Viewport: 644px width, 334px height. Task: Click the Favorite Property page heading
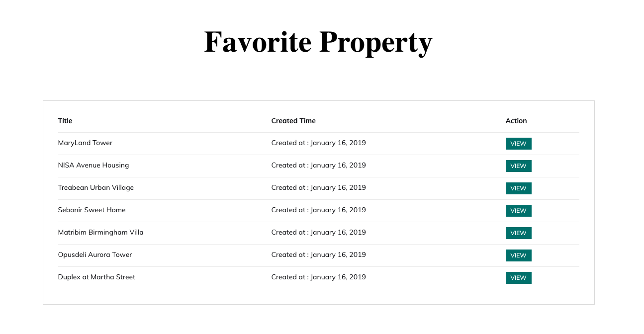(x=318, y=42)
